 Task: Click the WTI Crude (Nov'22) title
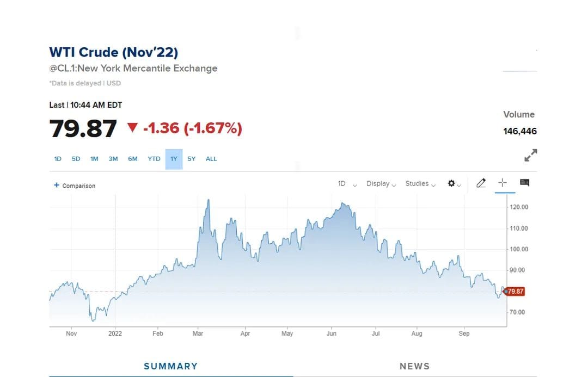click(113, 52)
